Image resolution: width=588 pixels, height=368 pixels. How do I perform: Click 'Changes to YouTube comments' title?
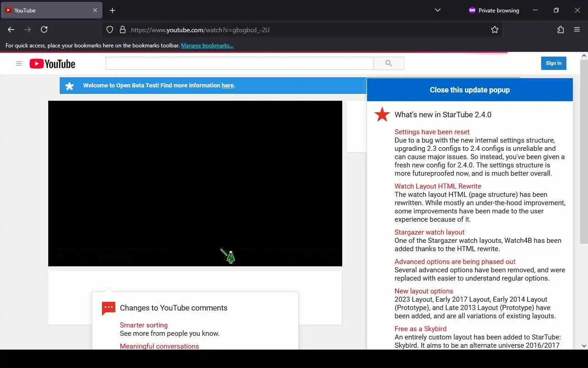pos(174,308)
